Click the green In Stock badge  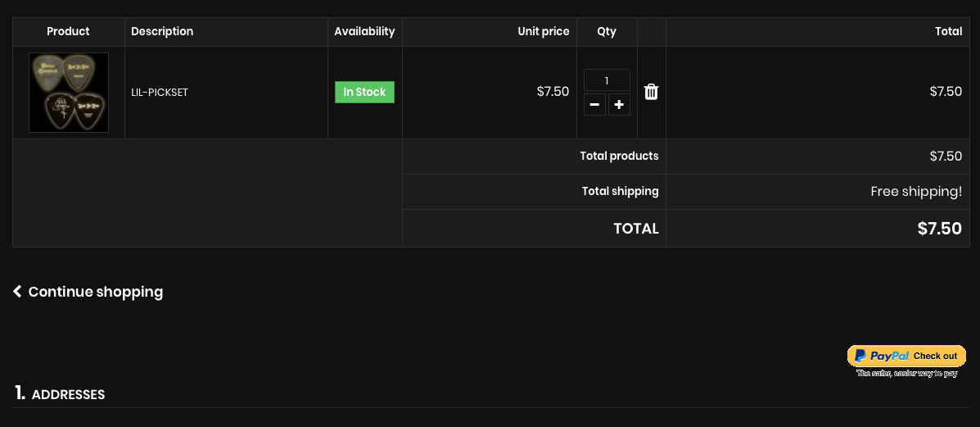[x=364, y=93]
